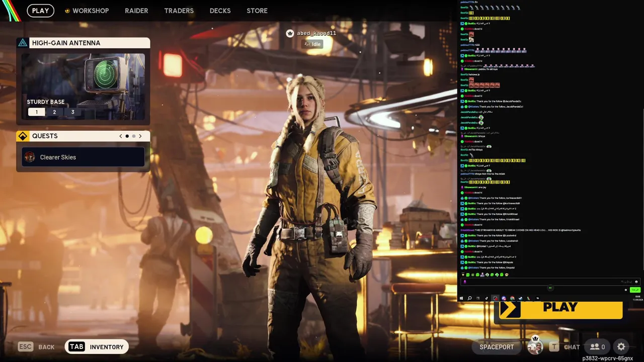Open the RAIDER tab
Screen dimensions: 644x362
tap(136, 11)
